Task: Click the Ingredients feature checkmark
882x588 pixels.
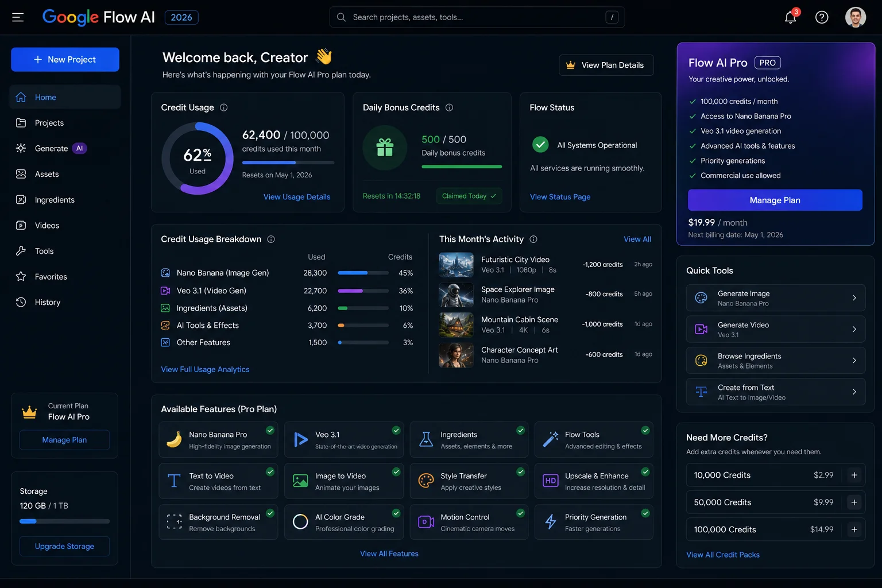Action: (x=520, y=431)
